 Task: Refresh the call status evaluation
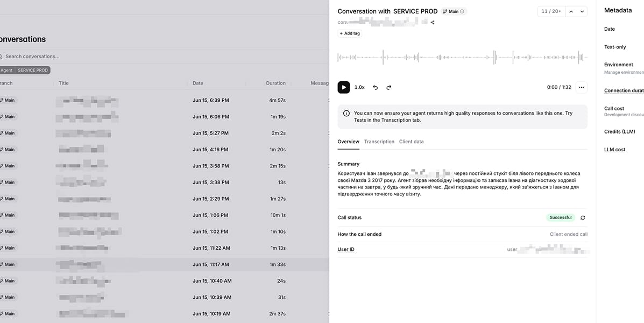pyautogui.click(x=583, y=218)
